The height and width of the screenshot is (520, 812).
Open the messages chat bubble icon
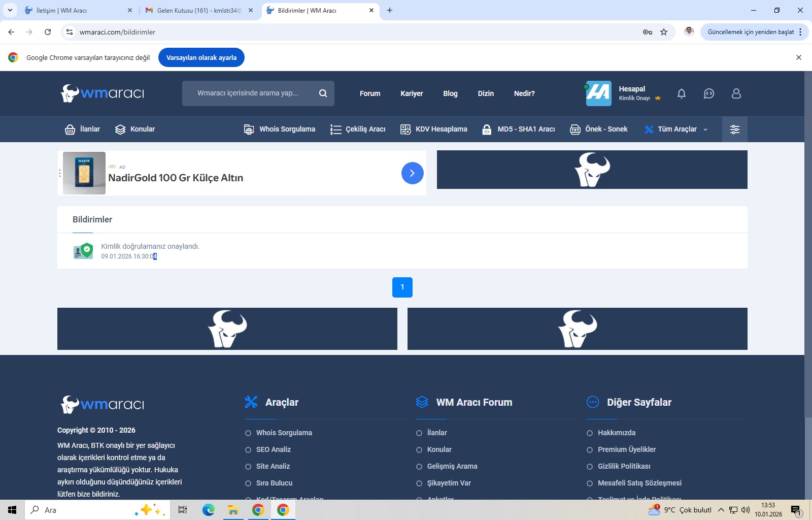(709, 93)
